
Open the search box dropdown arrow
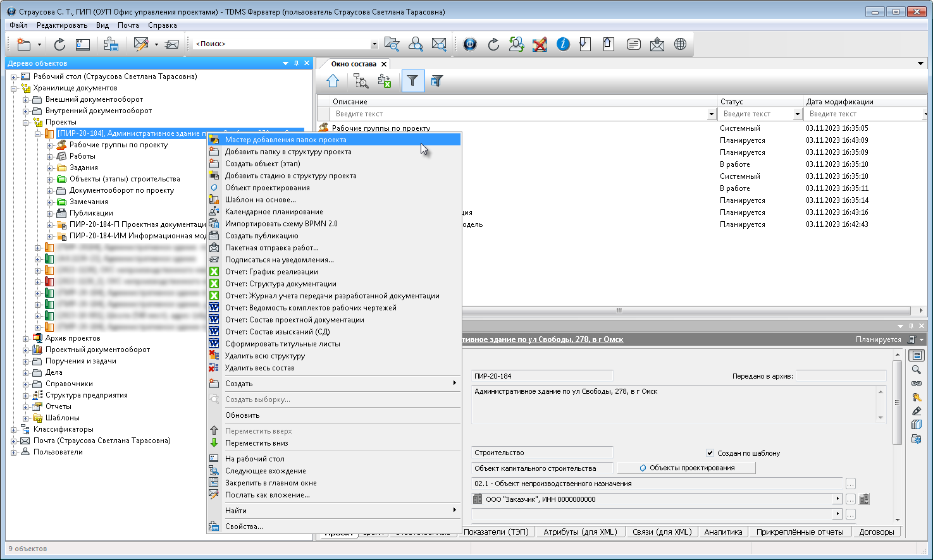[x=374, y=44]
